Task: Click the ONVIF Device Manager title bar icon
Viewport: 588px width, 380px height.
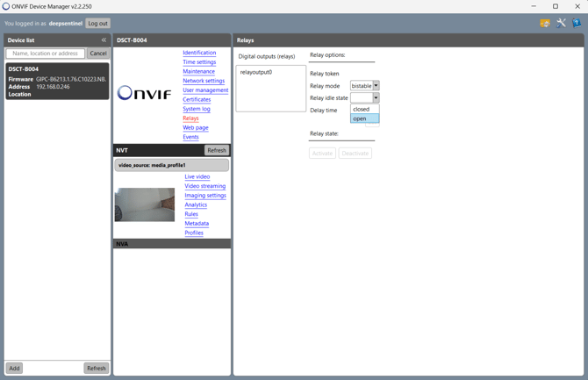Action: (x=6, y=6)
